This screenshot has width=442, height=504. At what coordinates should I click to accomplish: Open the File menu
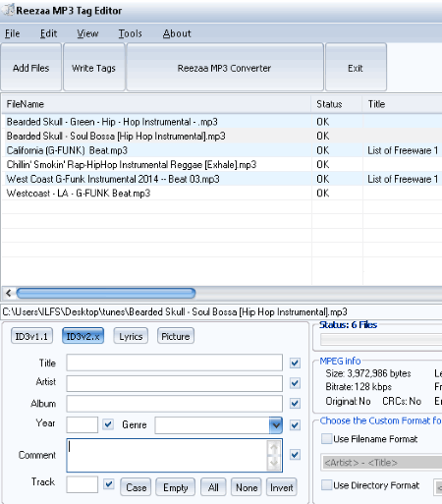point(13,33)
